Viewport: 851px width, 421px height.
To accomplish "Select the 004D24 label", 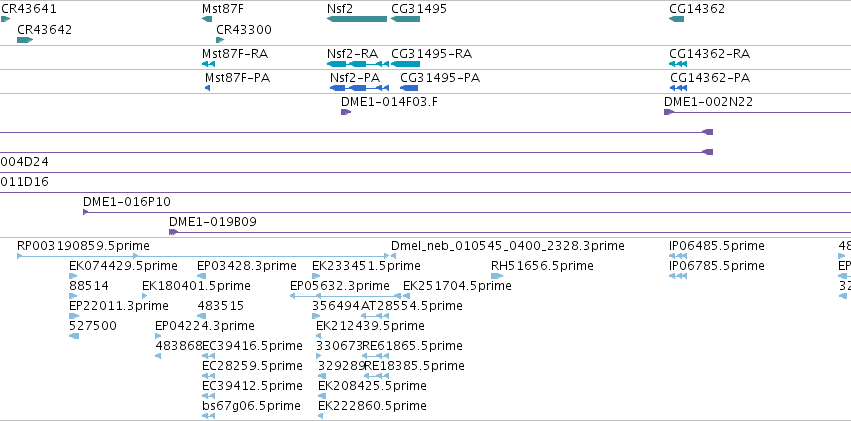I will click(24, 162).
